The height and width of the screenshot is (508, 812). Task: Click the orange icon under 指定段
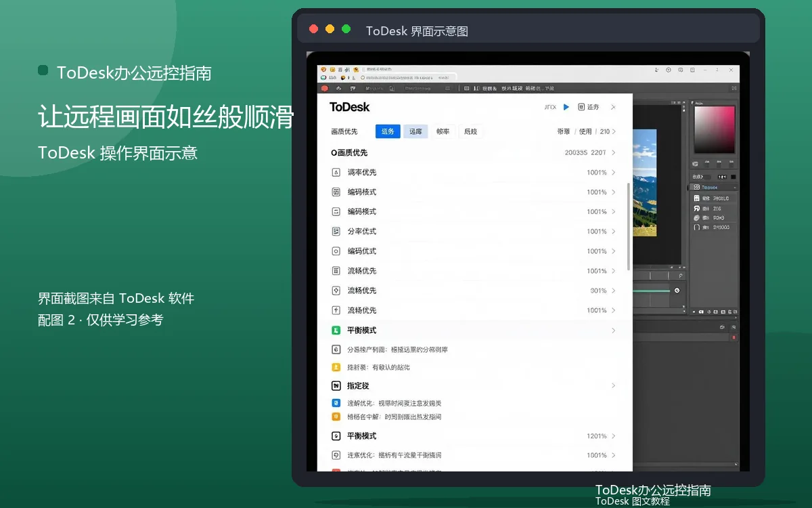pos(336,417)
